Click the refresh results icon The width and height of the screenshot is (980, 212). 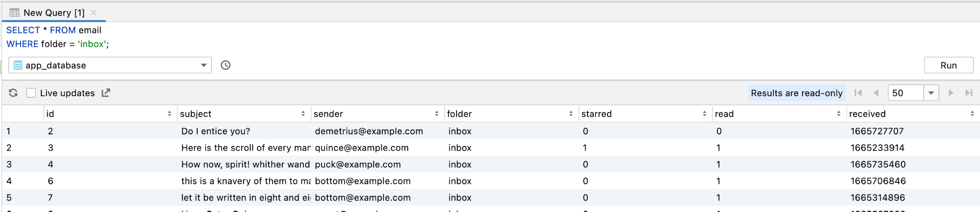tap(13, 93)
